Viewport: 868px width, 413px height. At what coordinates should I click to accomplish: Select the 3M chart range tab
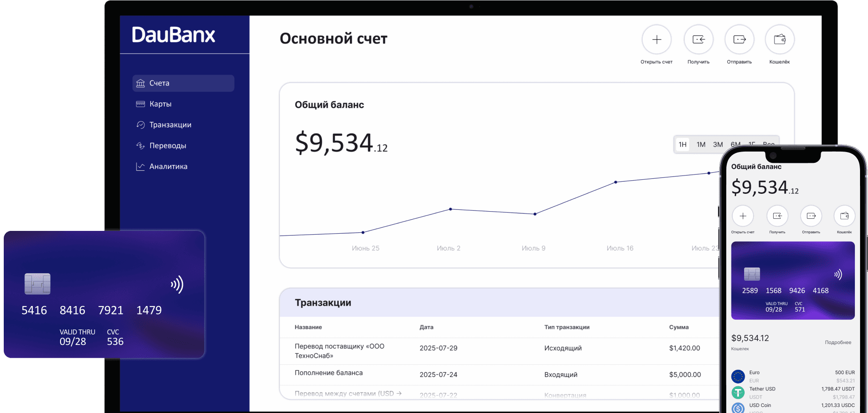[718, 145]
